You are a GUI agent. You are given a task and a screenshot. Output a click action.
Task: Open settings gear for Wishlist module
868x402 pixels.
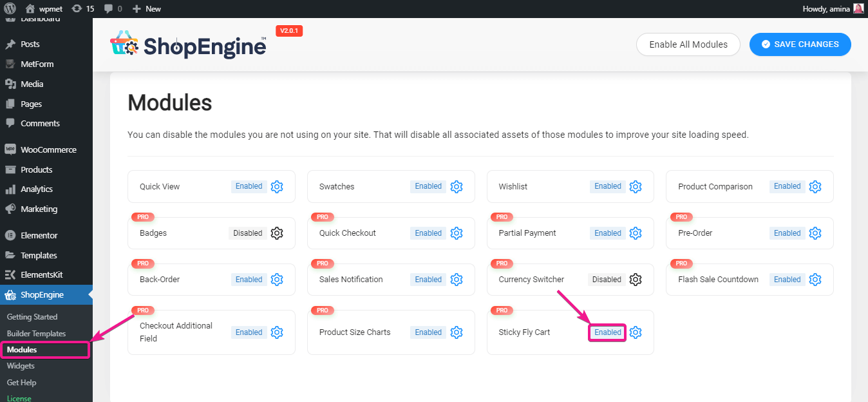point(636,187)
